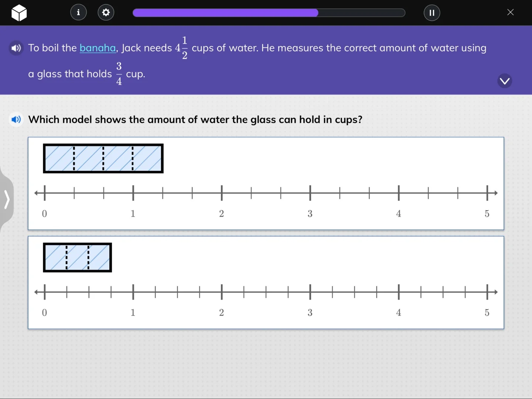Click the number 5 on the bottom number line

coord(487,313)
